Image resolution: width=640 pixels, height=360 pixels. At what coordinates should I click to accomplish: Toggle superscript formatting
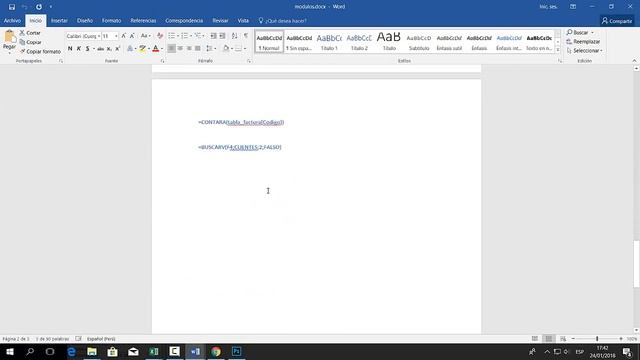(x=118, y=49)
